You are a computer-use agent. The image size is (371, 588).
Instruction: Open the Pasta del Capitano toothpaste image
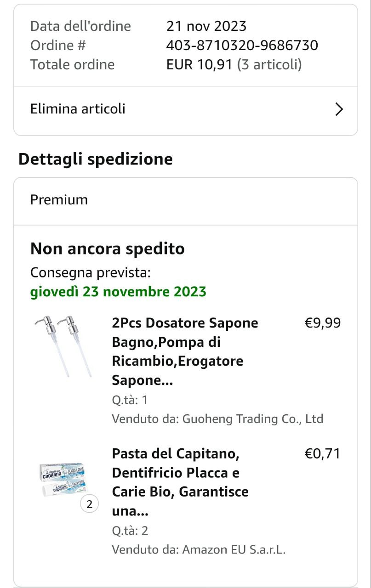coord(61,478)
